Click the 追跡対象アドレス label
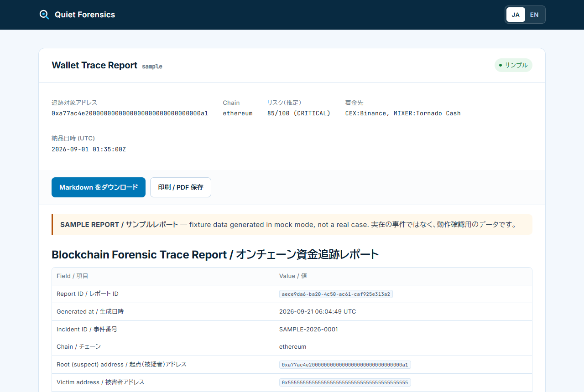This screenshot has height=392, width=584. 74,103
